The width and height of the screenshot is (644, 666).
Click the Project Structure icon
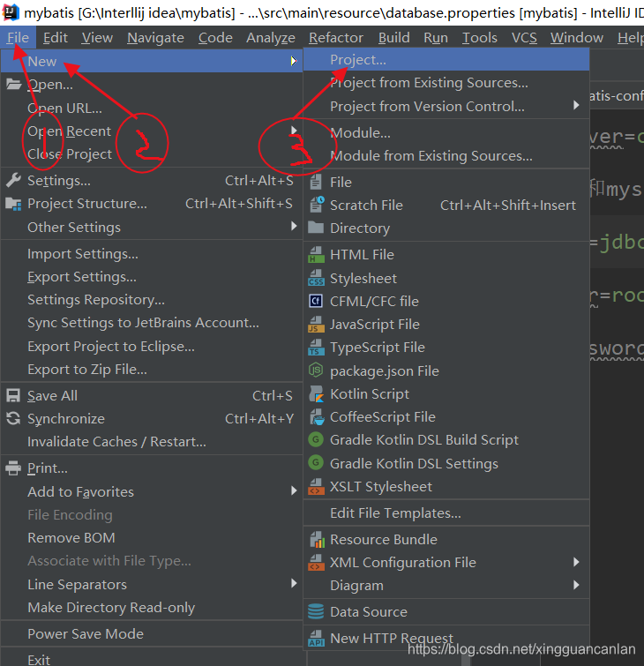pos(13,204)
